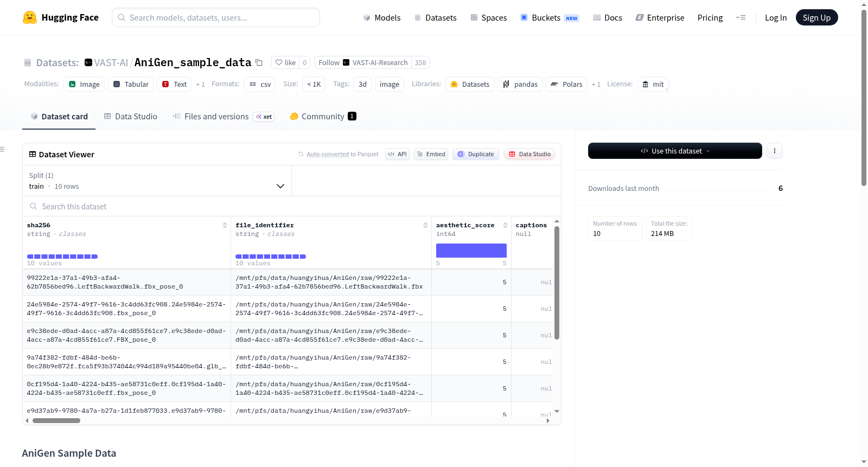The height and width of the screenshot is (467, 868).
Task: Expand the additional libraries +1
Action: [x=596, y=85]
